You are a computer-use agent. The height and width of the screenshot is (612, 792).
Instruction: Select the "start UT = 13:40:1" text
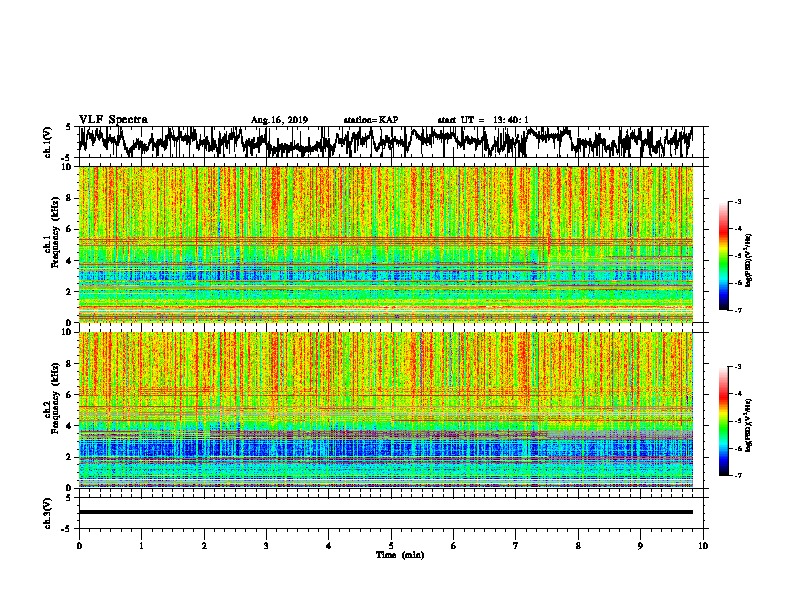pos(483,120)
